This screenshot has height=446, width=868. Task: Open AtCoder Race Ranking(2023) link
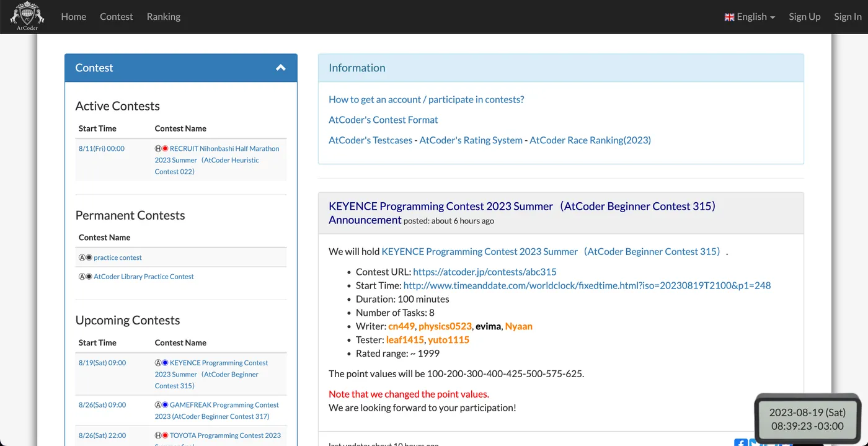[590, 140]
